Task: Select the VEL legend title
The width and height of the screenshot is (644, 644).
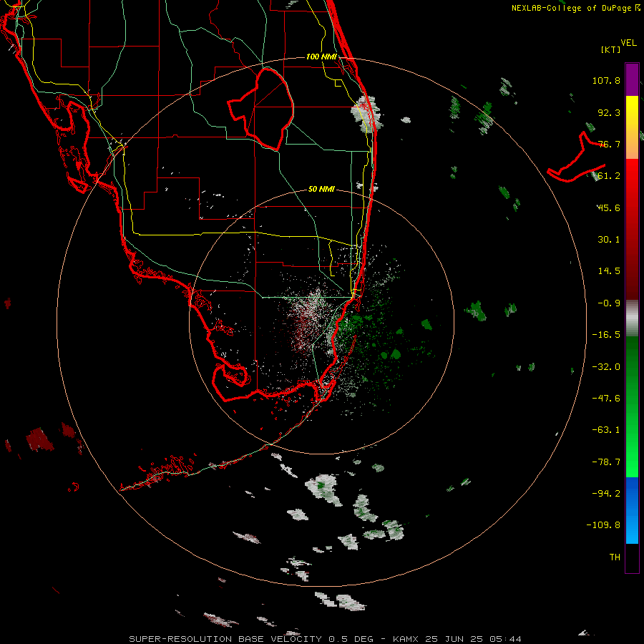Action: pos(628,43)
